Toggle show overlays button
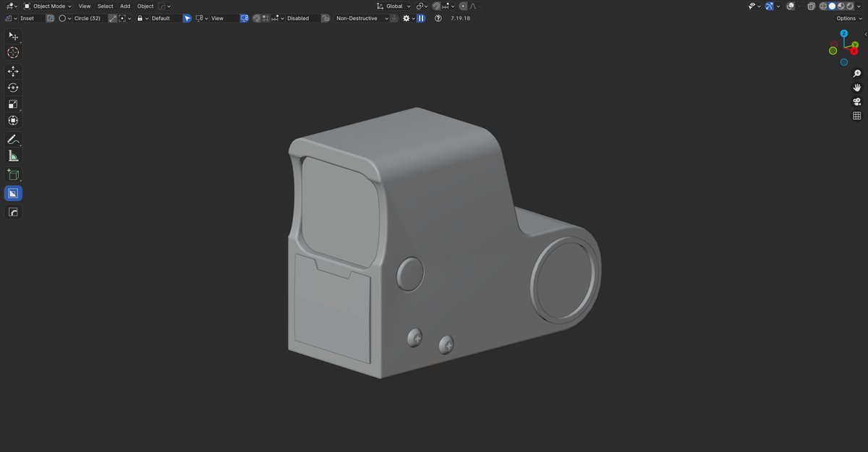868x452 pixels. pyautogui.click(x=791, y=6)
